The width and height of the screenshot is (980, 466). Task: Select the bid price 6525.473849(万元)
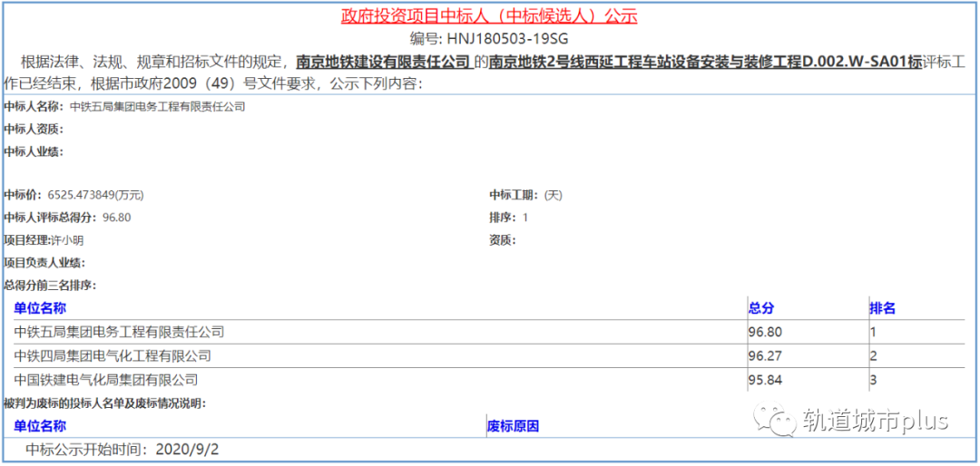[x=95, y=196]
